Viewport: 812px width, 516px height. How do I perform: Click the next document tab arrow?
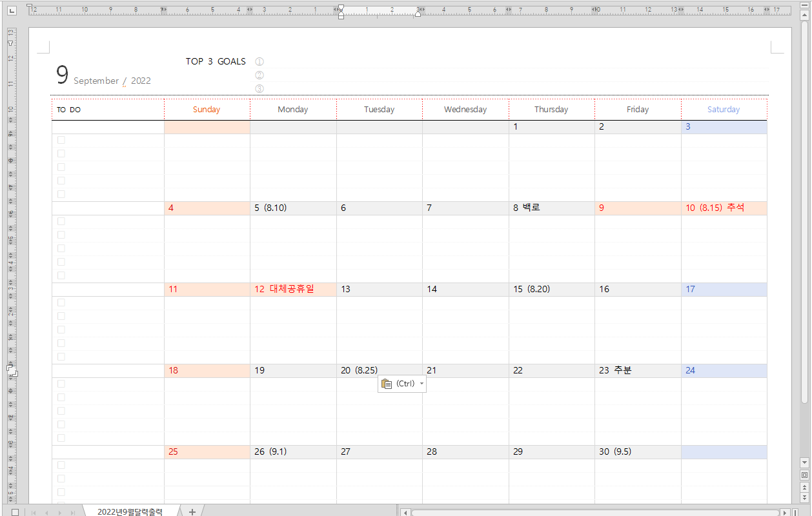pos(59,512)
